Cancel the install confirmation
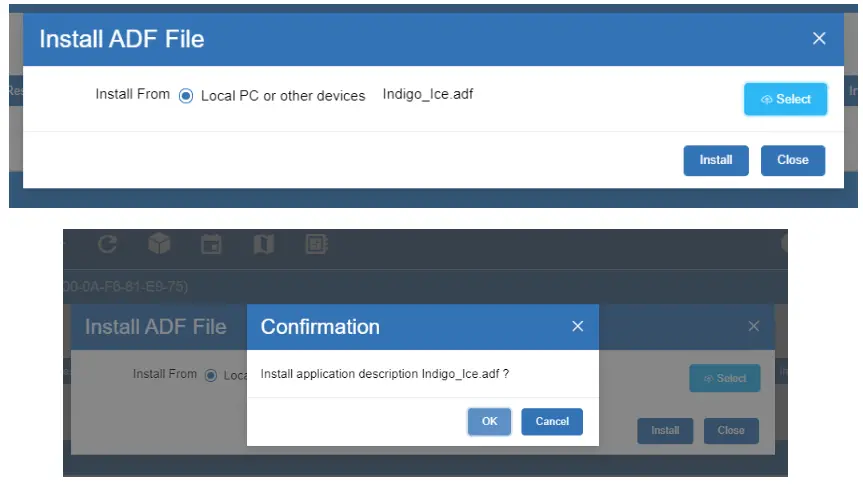Screen dimensions: 863x486 (x=552, y=421)
